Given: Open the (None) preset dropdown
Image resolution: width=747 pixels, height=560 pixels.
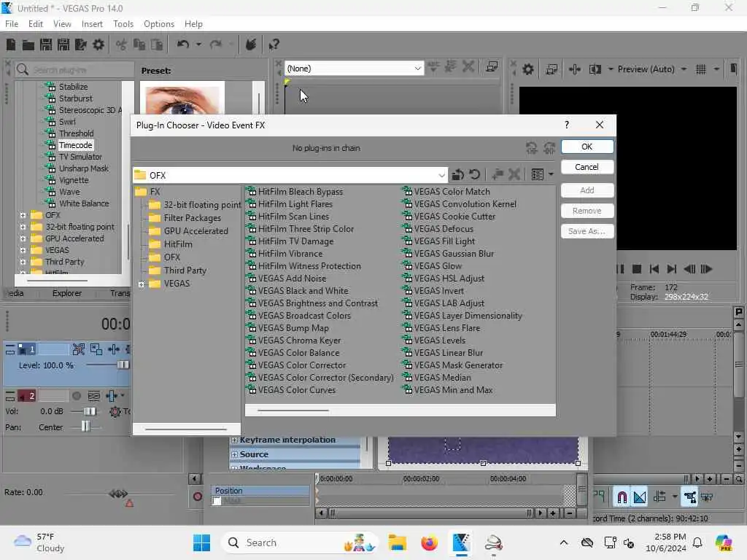Looking at the screenshot, I should (417, 69).
